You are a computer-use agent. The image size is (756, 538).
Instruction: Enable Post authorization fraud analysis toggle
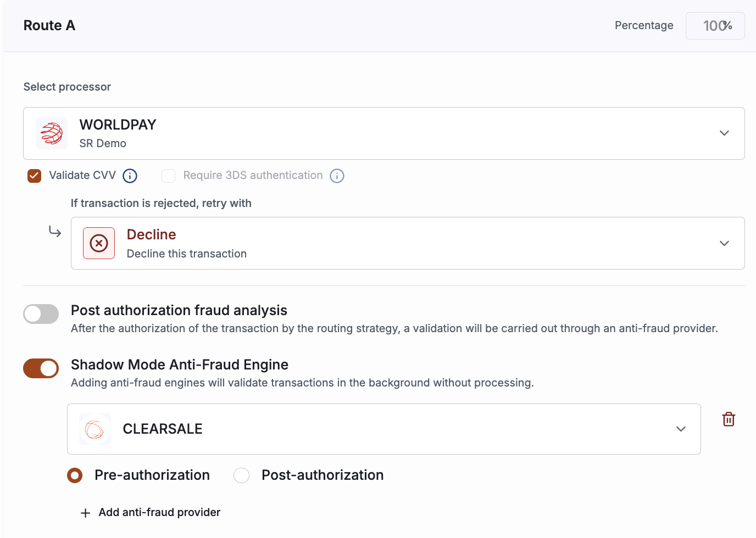pyautogui.click(x=41, y=314)
